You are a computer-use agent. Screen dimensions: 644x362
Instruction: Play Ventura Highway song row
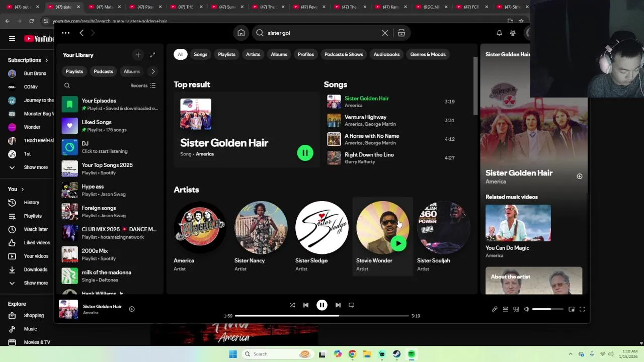(x=391, y=120)
